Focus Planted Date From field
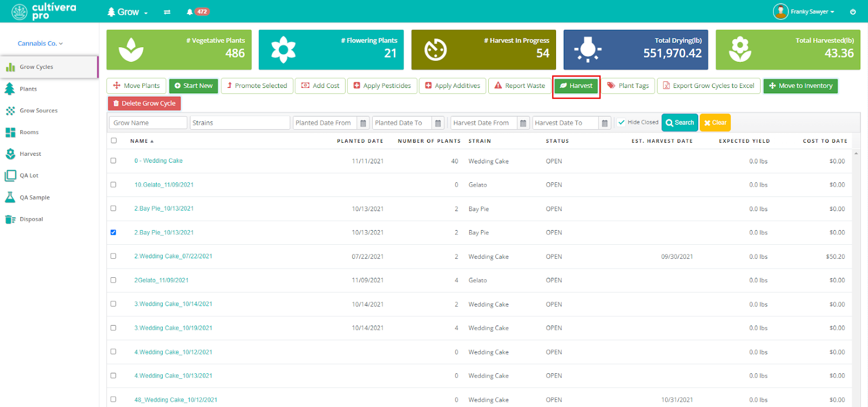Viewport: 868px width, 407px height. pos(324,123)
